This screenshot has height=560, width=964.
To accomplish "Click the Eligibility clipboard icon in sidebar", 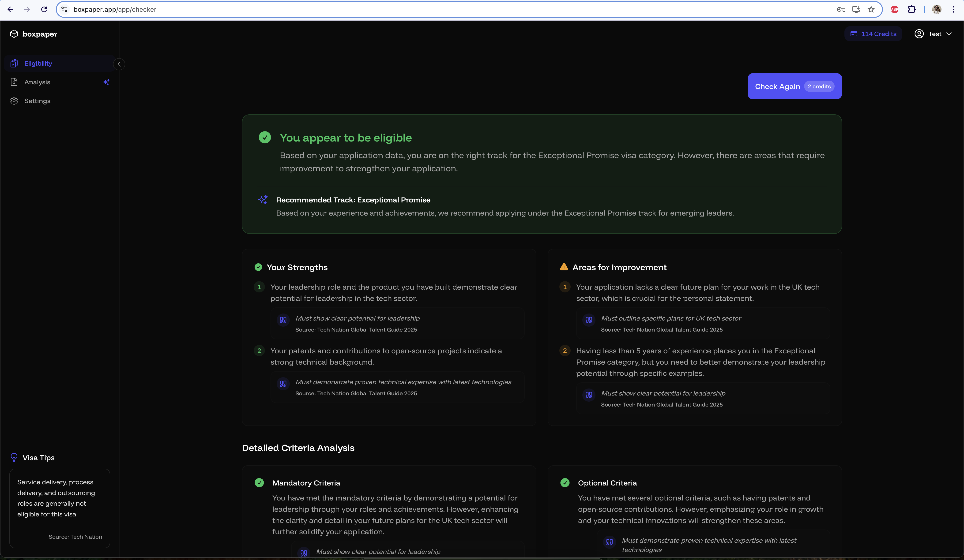I will 14,63.
